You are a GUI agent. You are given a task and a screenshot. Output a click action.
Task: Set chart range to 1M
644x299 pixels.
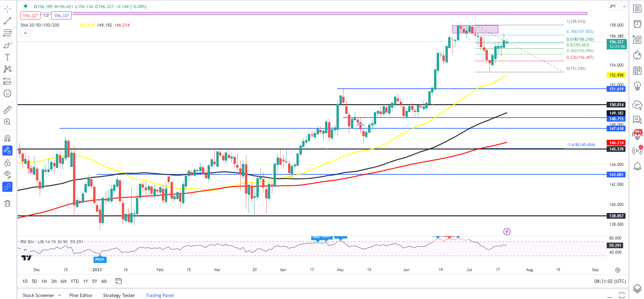44,281
